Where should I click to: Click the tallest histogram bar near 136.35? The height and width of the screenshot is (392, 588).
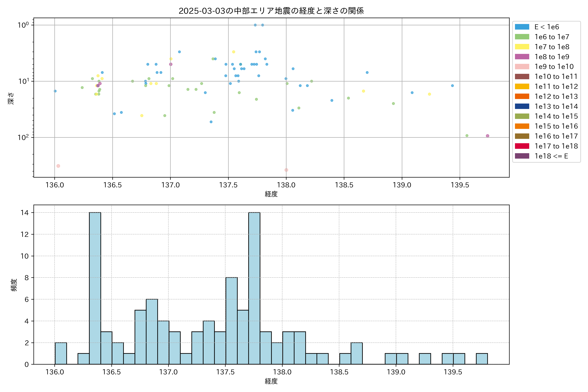tap(95, 287)
